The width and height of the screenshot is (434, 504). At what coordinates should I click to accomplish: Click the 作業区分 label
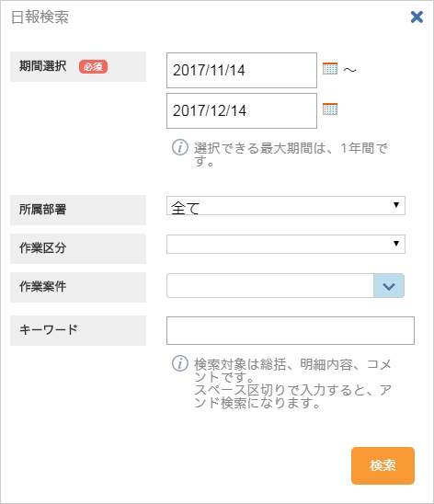point(42,248)
